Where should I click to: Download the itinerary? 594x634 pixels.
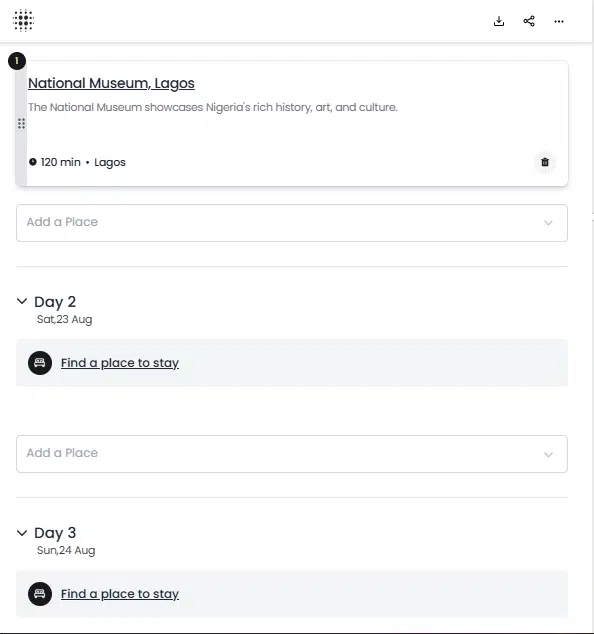click(499, 21)
